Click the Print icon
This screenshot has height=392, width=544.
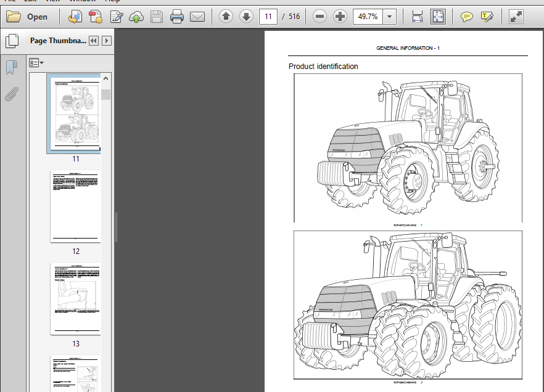point(177,17)
